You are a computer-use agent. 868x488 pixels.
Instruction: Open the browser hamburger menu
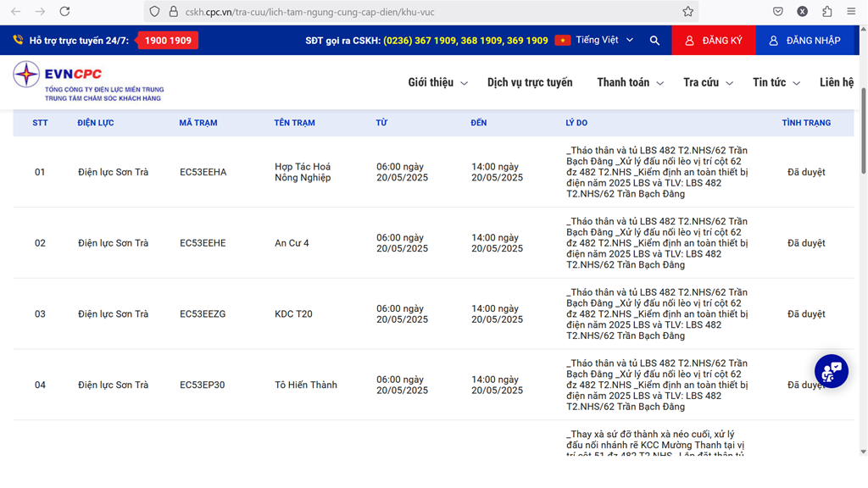click(x=852, y=12)
